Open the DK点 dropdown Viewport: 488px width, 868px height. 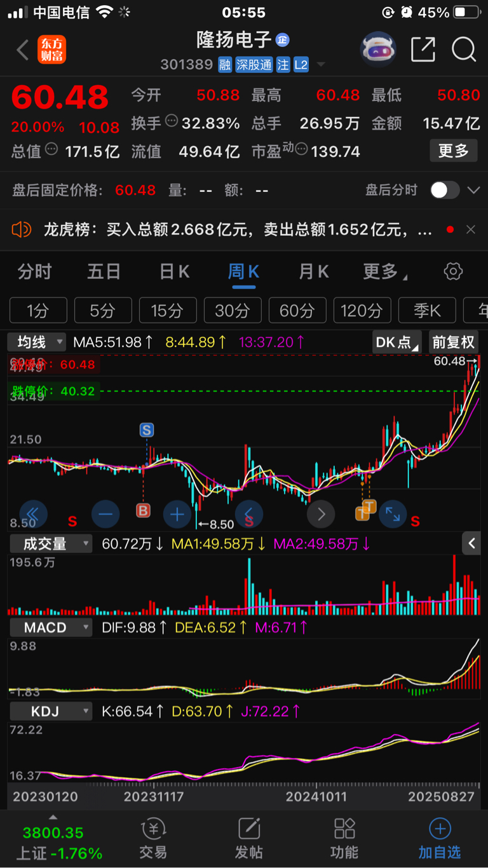pos(397,342)
